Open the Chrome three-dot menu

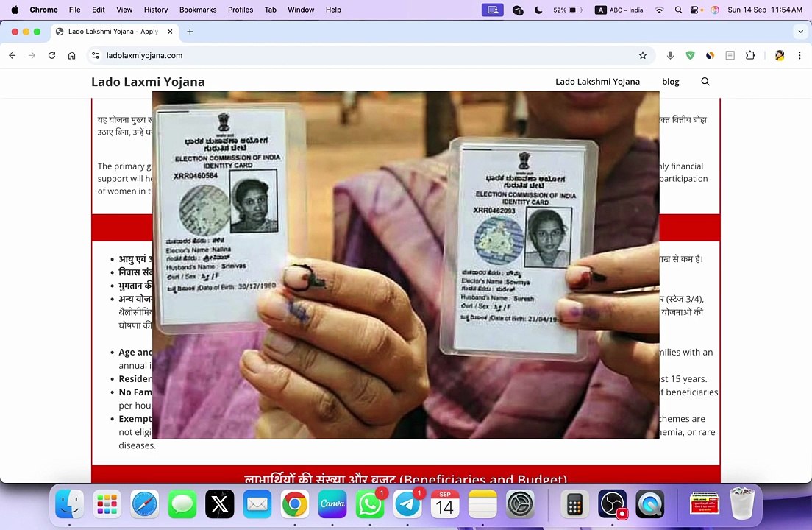799,55
